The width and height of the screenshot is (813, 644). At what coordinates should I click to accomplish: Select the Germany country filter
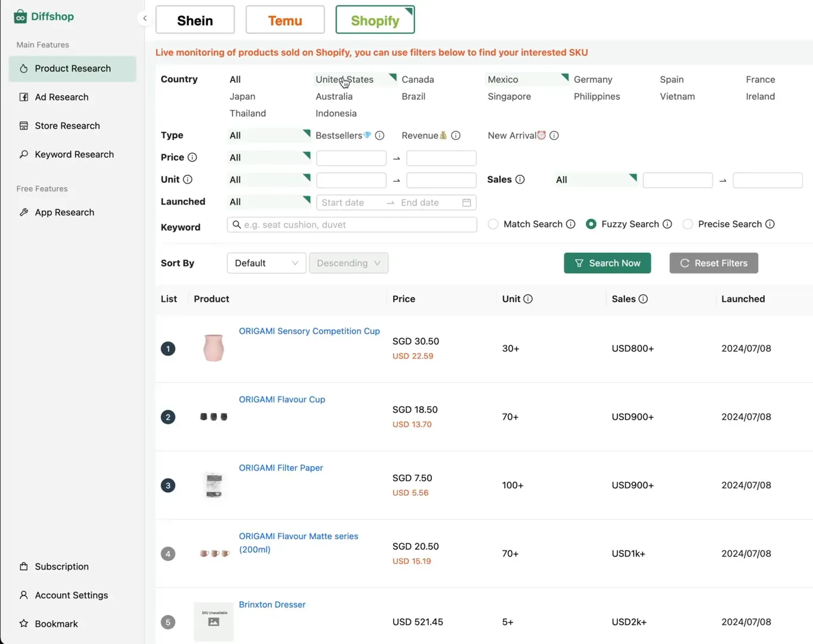[x=593, y=79]
